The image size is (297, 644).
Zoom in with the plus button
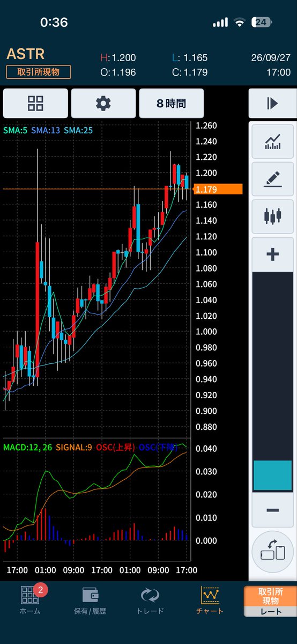click(272, 254)
